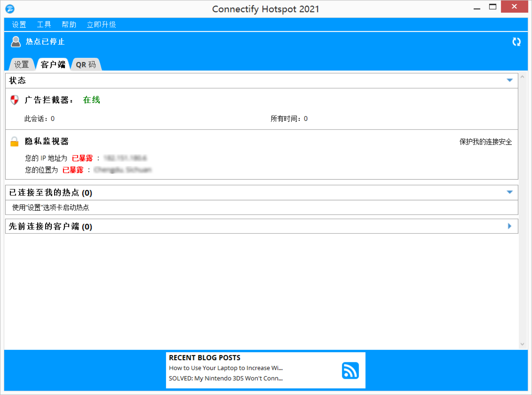This screenshot has width=532, height=395.
Task: Open the 工具 menu
Action: (x=44, y=24)
